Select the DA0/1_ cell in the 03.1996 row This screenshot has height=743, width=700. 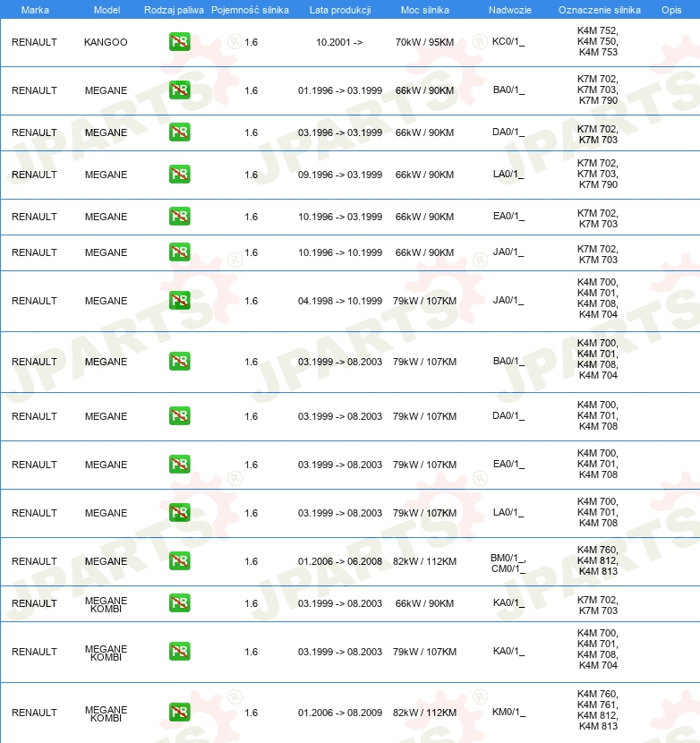[x=508, y=132]
